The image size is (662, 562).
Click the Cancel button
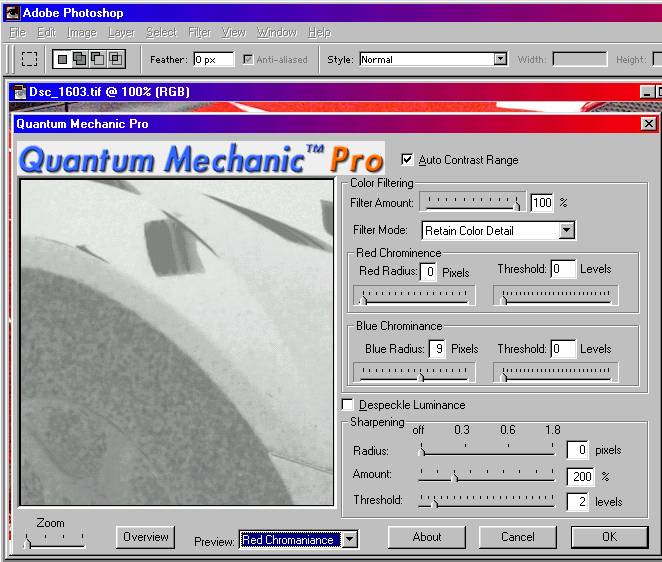(518, 537)
